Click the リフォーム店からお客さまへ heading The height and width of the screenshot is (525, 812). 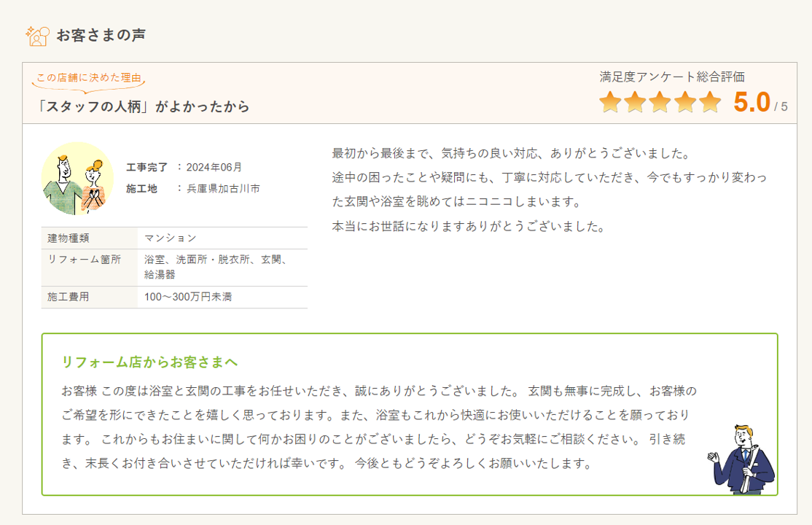point(150,362)
